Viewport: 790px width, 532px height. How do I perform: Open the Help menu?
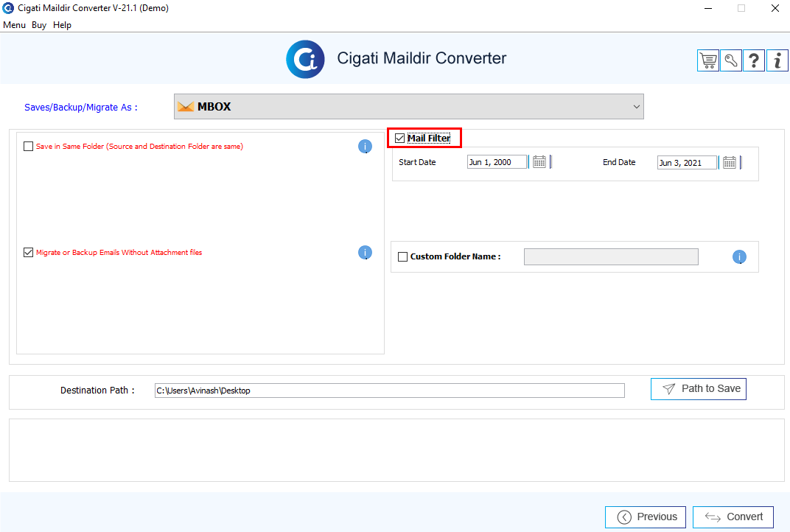tap(62, 25)
